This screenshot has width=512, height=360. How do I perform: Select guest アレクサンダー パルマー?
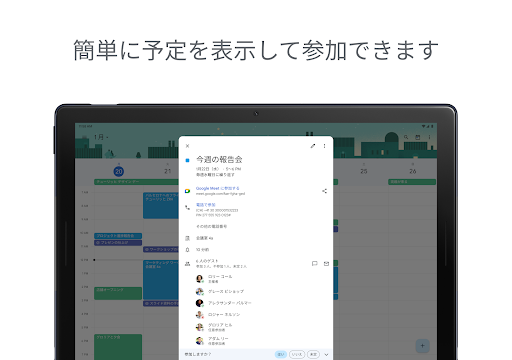pyautogui.click(x=230, y=303)
